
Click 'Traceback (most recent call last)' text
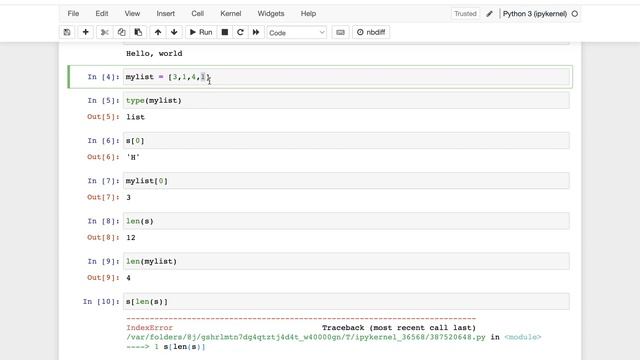(x=399, y=328)
